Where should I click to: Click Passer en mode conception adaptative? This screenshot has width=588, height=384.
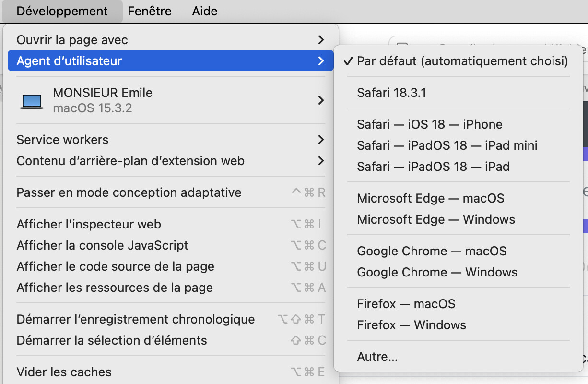[171, 192]
